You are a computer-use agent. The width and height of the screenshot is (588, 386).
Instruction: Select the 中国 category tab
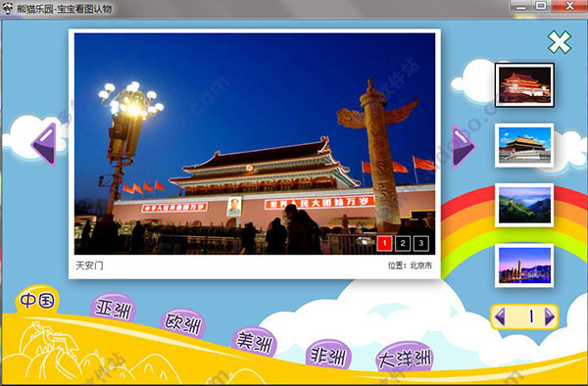tap(37, 300)
